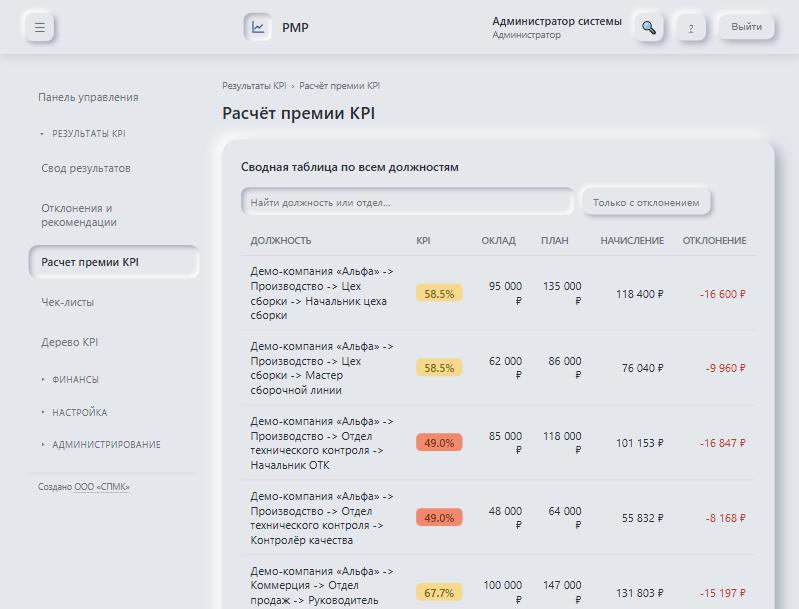Click the -9 960 ₽ deviation value
This screenshot has height=609, width=799.
tap(726, 368)
